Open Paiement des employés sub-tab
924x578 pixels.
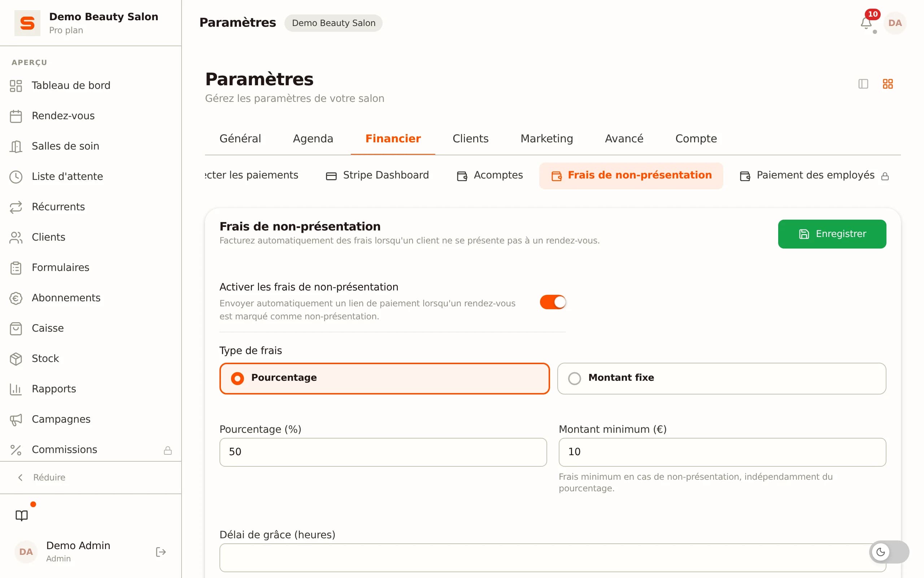[x=814, y=176]
